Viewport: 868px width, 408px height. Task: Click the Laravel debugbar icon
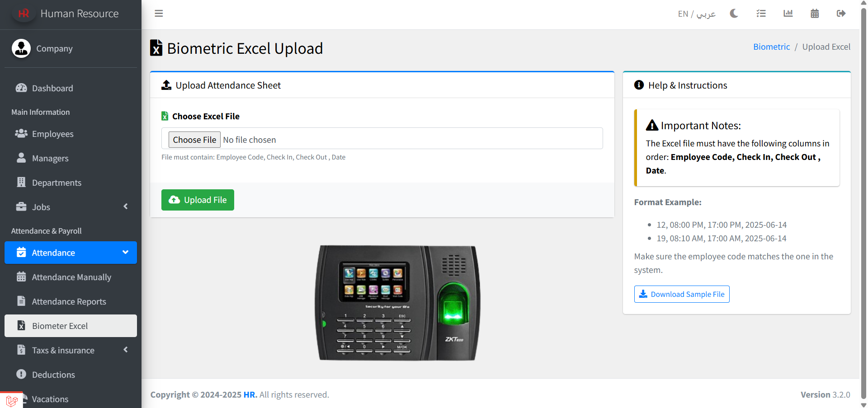[12, 400]
